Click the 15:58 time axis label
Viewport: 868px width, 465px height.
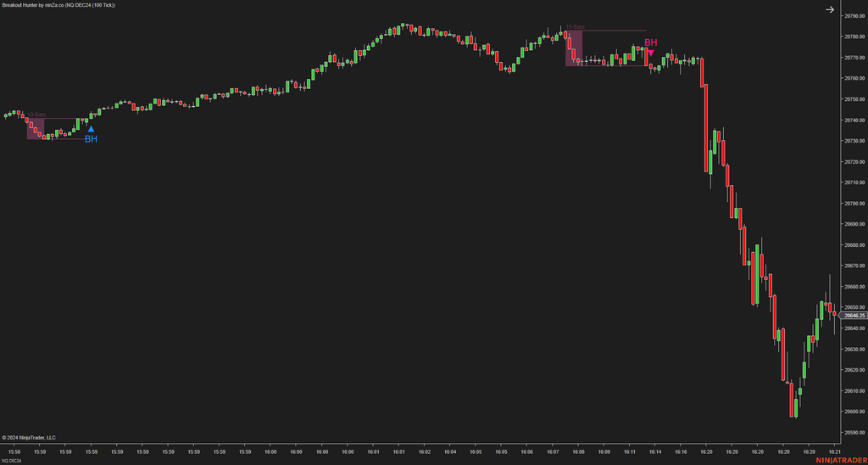[x=14, y=451]
